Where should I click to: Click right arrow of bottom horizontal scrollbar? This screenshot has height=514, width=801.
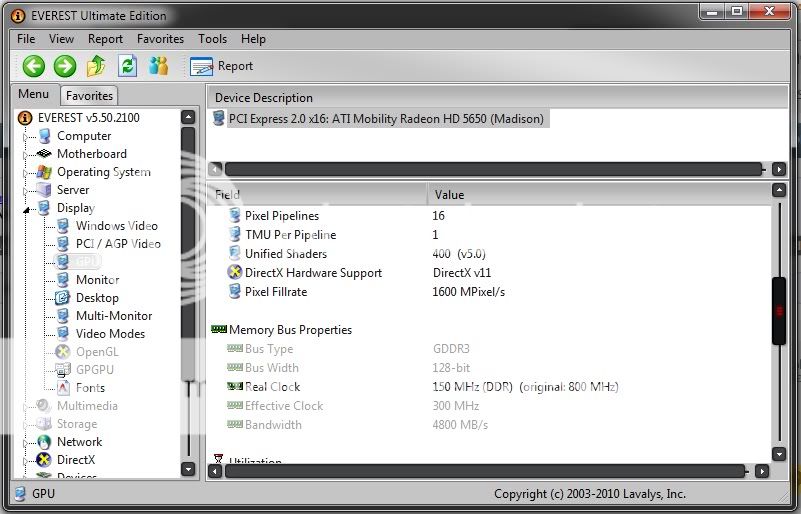tap(762, 471)
